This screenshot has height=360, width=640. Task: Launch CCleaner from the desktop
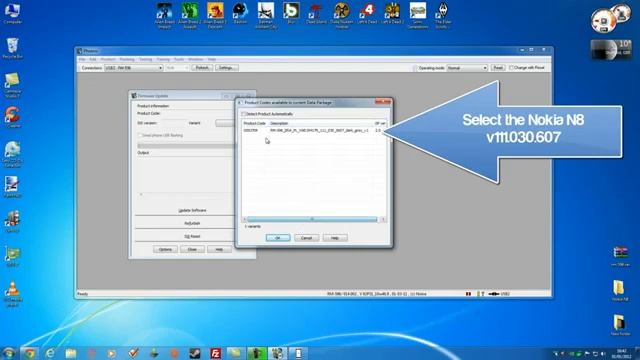click(x=12, y=117)
